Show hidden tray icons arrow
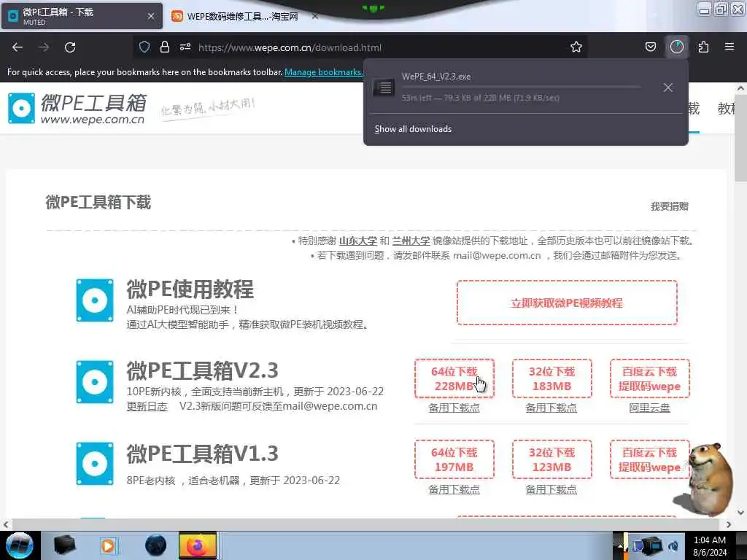The image size is (747, 560). (x=620, y=545)
